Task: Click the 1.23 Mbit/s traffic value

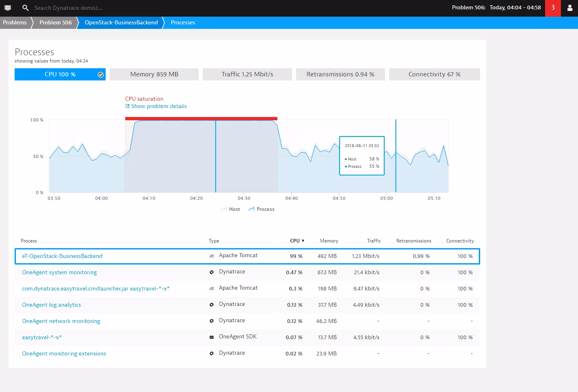Action: [366, 256]
